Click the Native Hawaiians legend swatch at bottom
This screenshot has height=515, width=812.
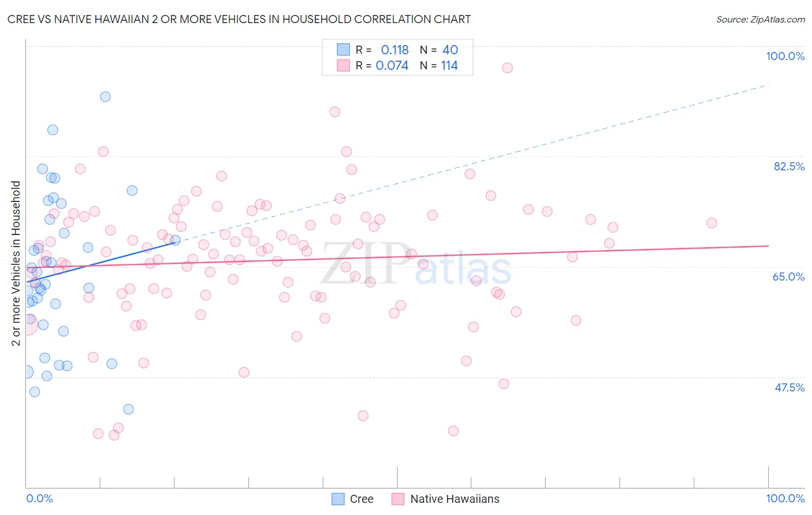(x=398, y=499)
